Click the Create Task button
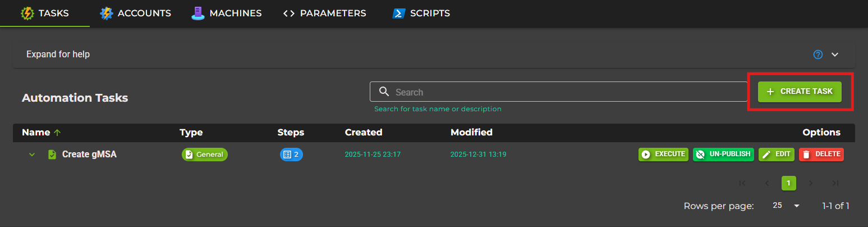 (x=800, y=91)
